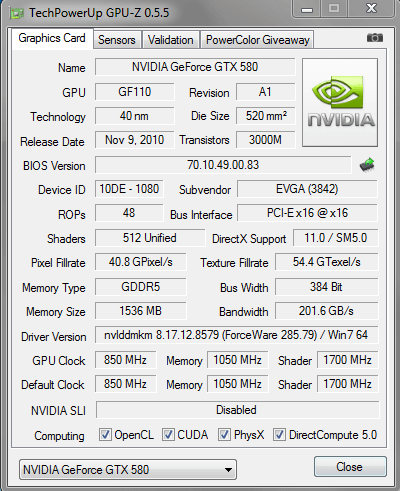Click the camera screenshot icon
Viewport: 400px width, 491px height.
375,38
